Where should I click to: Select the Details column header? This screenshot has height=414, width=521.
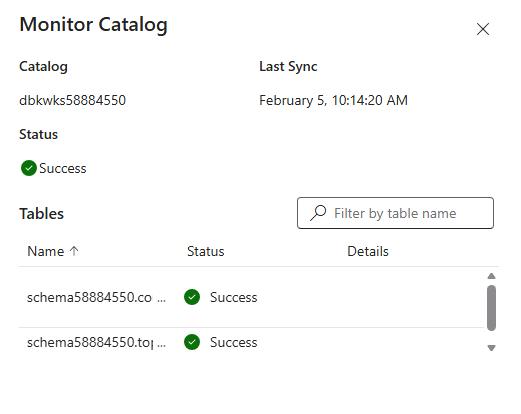pos(368,251)
